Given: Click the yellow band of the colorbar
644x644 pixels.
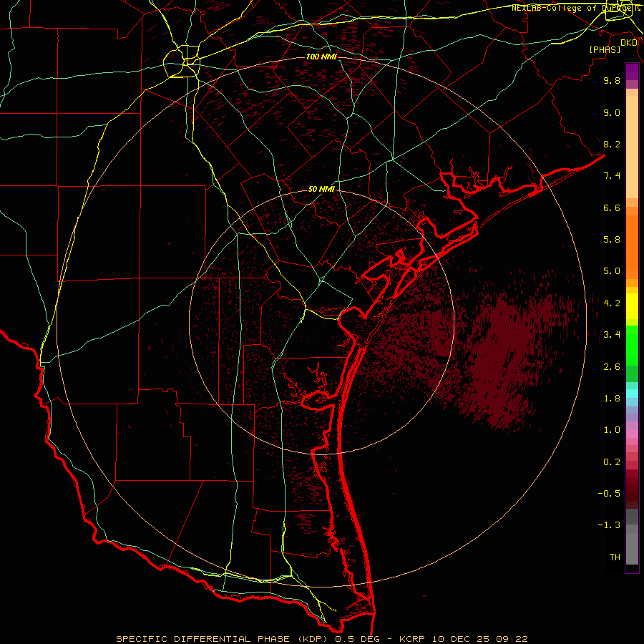Looking at the screenshot, I should [632, 306].
